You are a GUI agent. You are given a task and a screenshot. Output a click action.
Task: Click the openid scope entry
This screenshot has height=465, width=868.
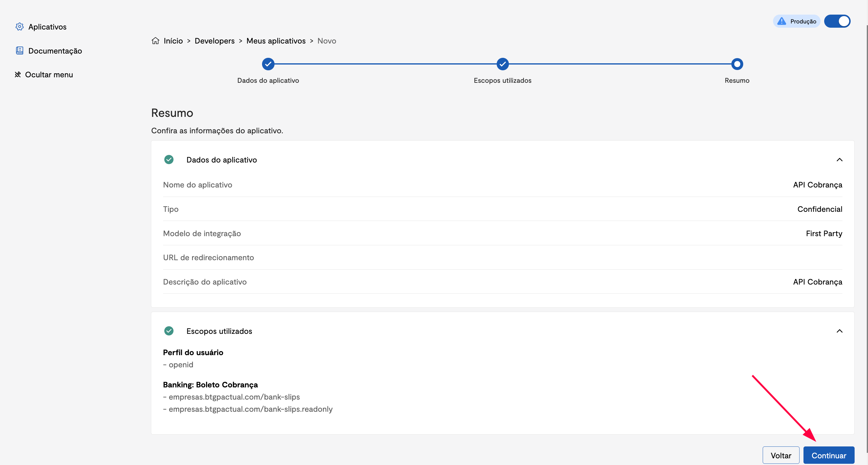(x=178, y=365)
